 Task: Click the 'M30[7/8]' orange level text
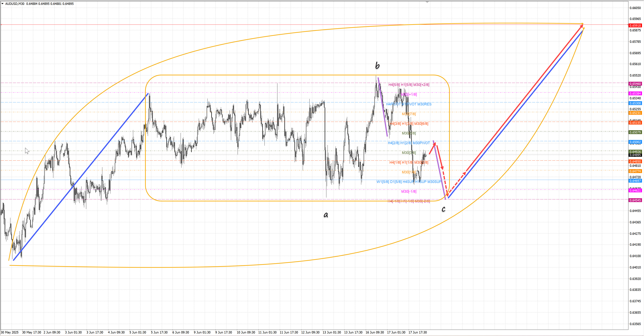409,114
